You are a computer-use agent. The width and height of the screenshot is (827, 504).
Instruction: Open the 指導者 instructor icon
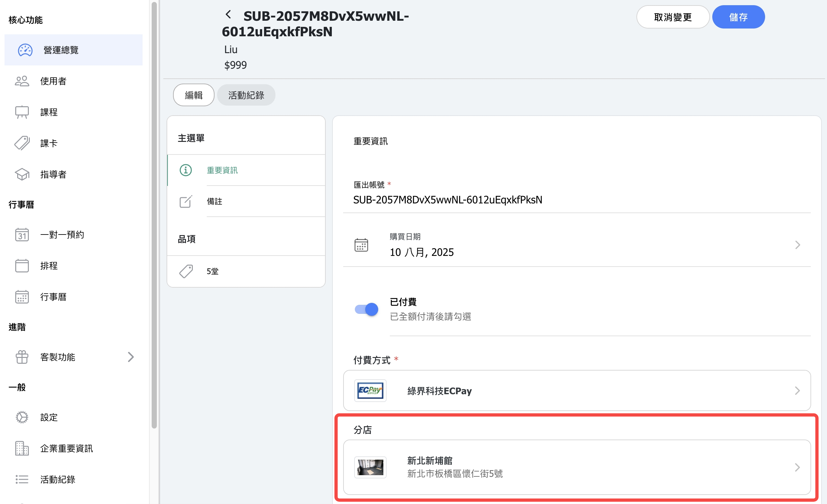coord(22,174)
